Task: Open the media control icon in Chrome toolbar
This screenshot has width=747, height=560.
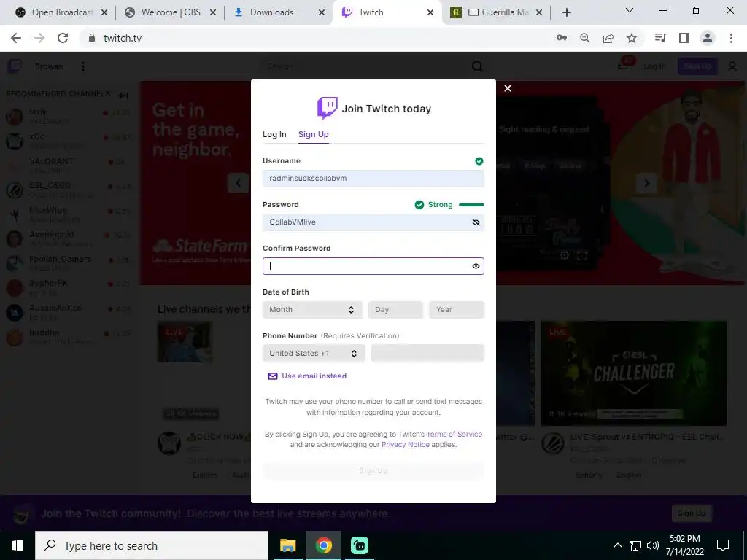Action: (660, 38)
